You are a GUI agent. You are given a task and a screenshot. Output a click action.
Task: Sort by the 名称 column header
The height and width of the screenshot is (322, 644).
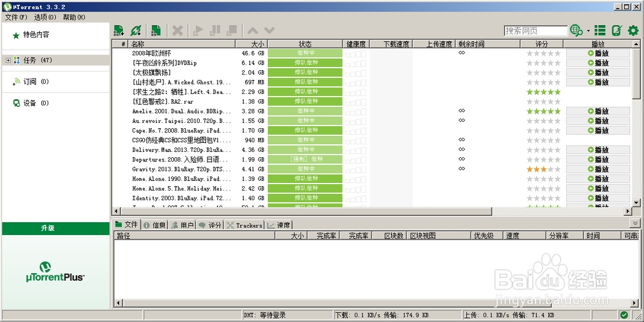coord(182,44)
